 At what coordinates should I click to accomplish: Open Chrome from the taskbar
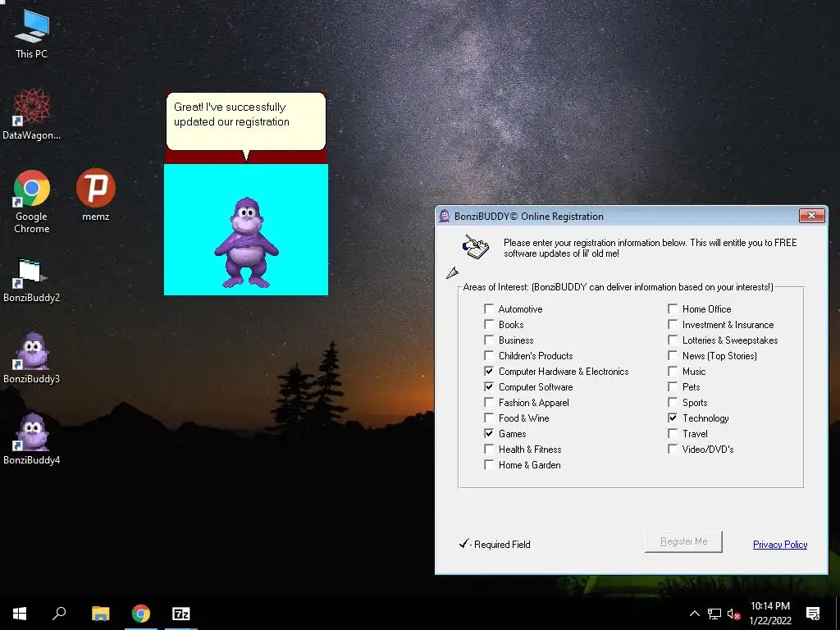(x=141, y=614)
